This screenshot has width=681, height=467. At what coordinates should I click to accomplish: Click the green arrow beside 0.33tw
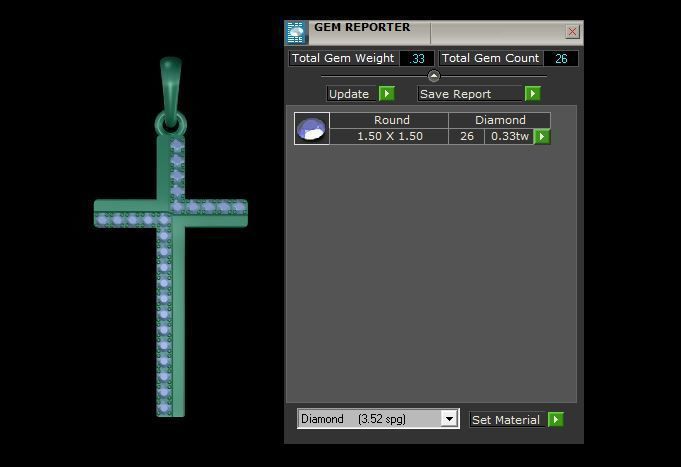tap(542, 136)
